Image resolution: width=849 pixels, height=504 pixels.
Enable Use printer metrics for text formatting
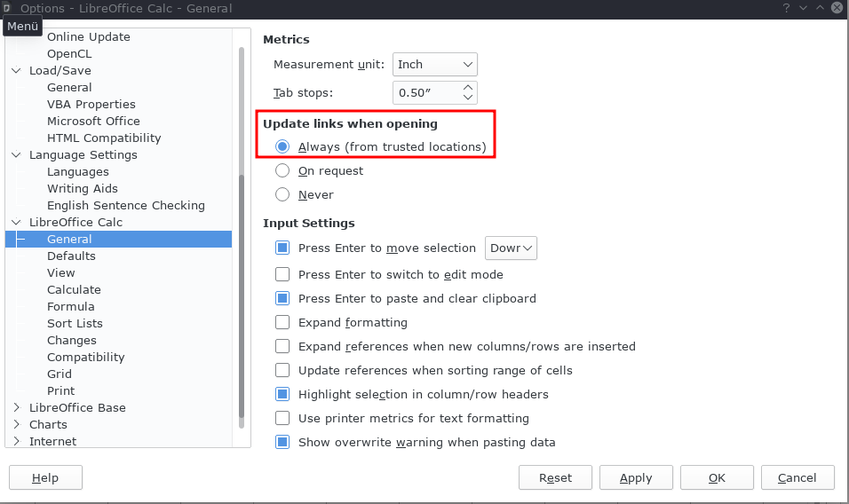pos(282,418)
